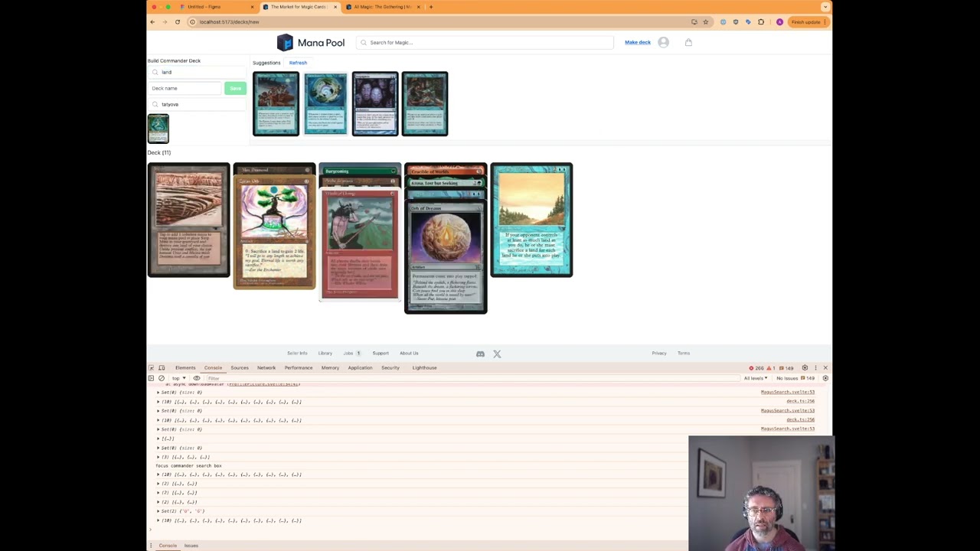Click the green Save deck button
Image resolution: width=980 pixels, height=551 pixels.
click(x=235, y=89)
